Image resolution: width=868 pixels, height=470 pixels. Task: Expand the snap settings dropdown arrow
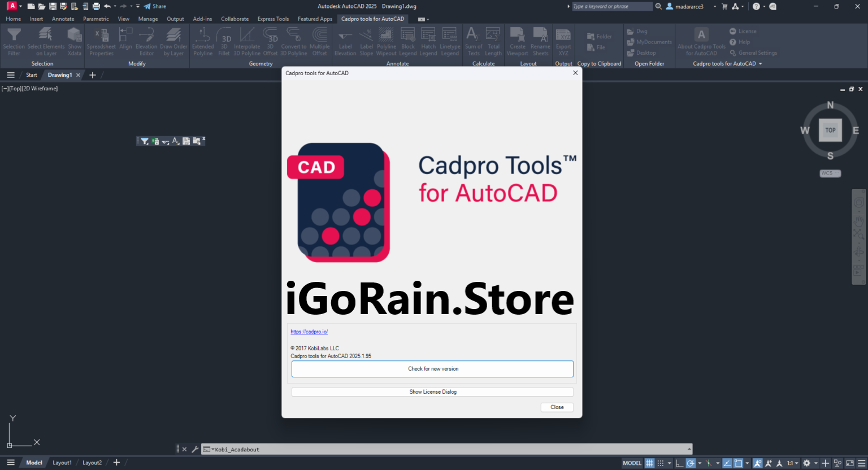pos(669,462)
